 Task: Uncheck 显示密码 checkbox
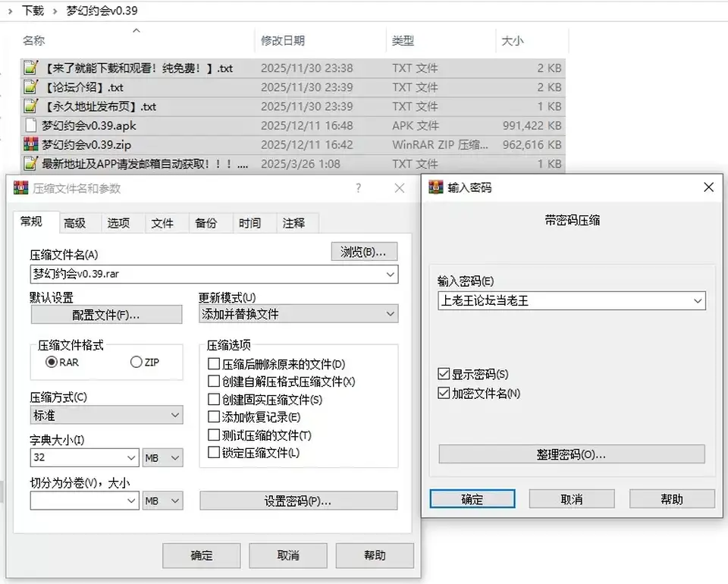(x=444, y=374)
